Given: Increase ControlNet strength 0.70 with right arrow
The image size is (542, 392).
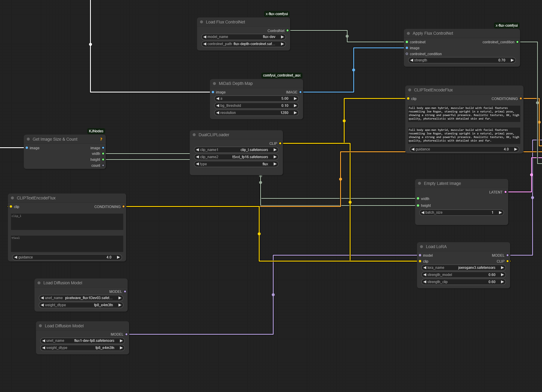Looking at the screenshot, I should 512,60.
